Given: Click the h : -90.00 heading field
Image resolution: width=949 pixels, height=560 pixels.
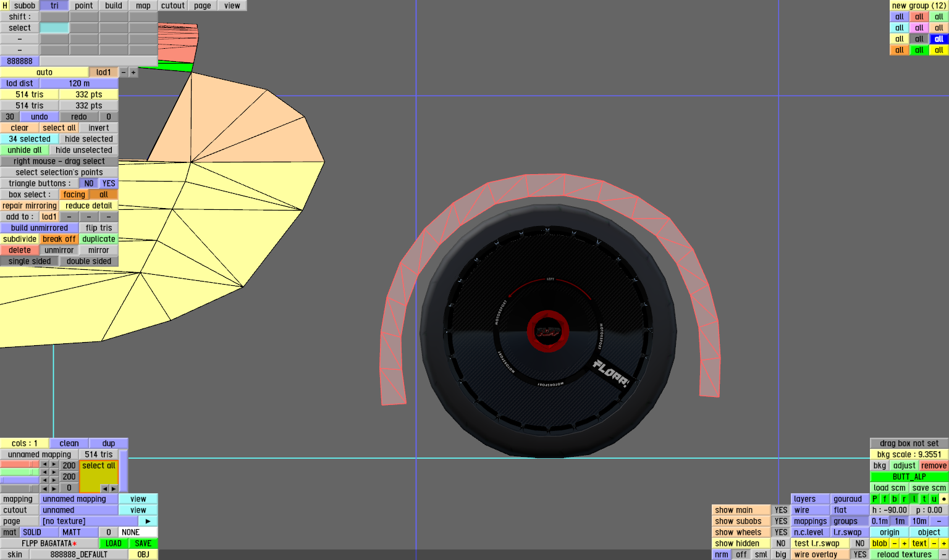Looking at the screenshot, I should coord(890,510).
